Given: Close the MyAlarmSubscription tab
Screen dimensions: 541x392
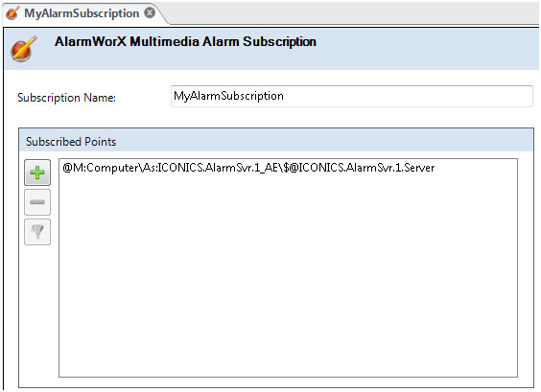Looking at the screenshot, I should (x=150, y=12).
